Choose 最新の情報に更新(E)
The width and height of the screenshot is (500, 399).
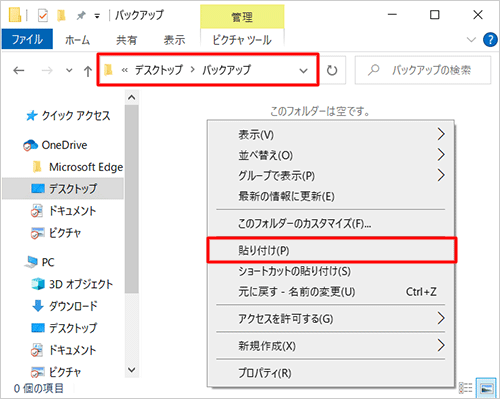coord(331,196)
